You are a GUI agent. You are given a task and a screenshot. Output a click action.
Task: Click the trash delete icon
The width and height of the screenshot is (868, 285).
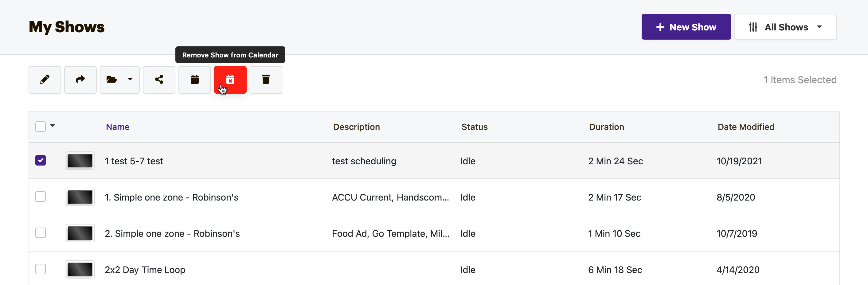[x=266, y=80]
